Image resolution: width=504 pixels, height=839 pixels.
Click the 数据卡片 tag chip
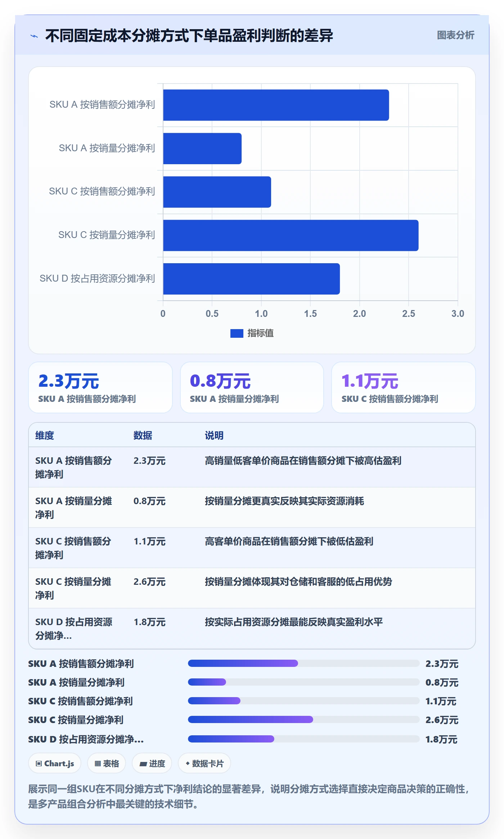pyautogui.click(x=204, y=763)
